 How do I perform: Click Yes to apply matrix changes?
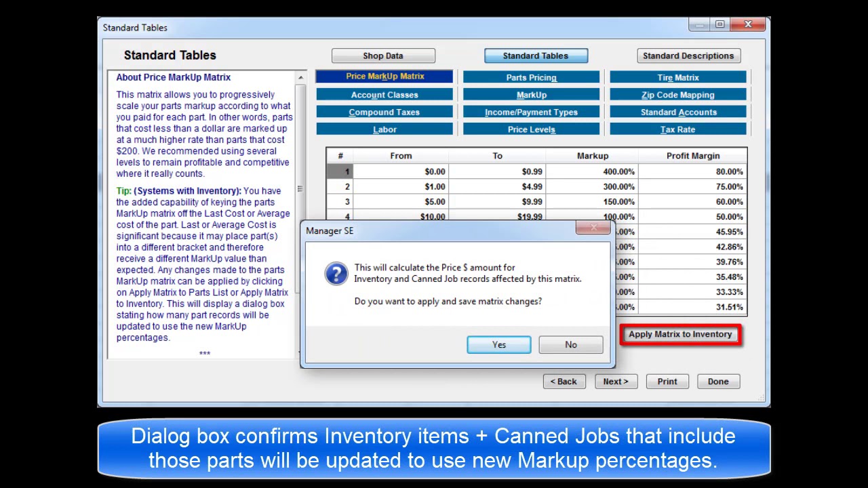pos(498,344)
